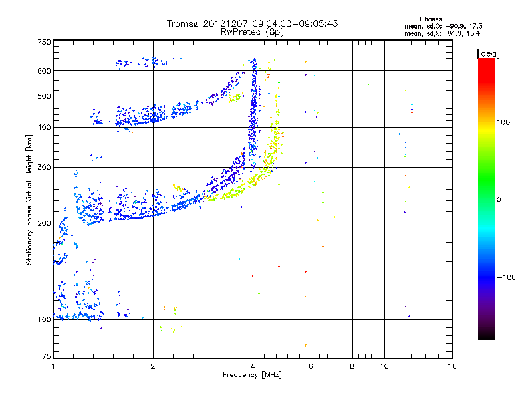Image resolution: width=532 pixels, height=399 pixels.
Task: Click the x-axis label '1'
Action: [53, 366]
